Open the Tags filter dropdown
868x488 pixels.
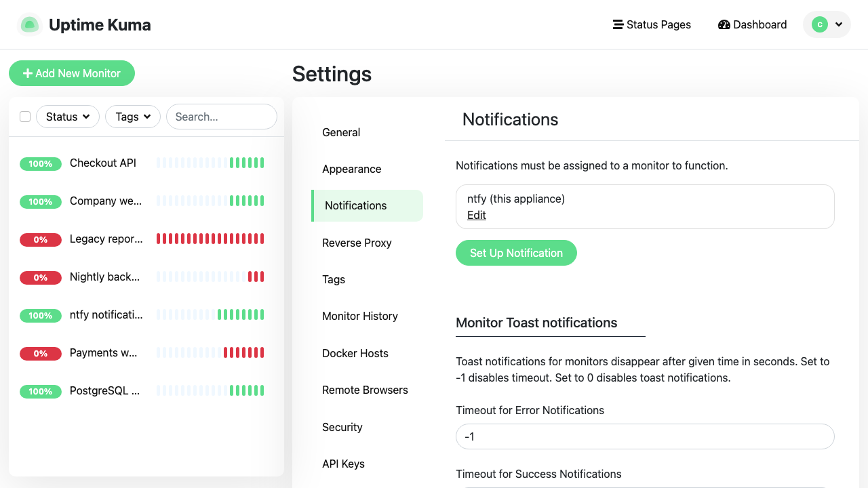133,117
